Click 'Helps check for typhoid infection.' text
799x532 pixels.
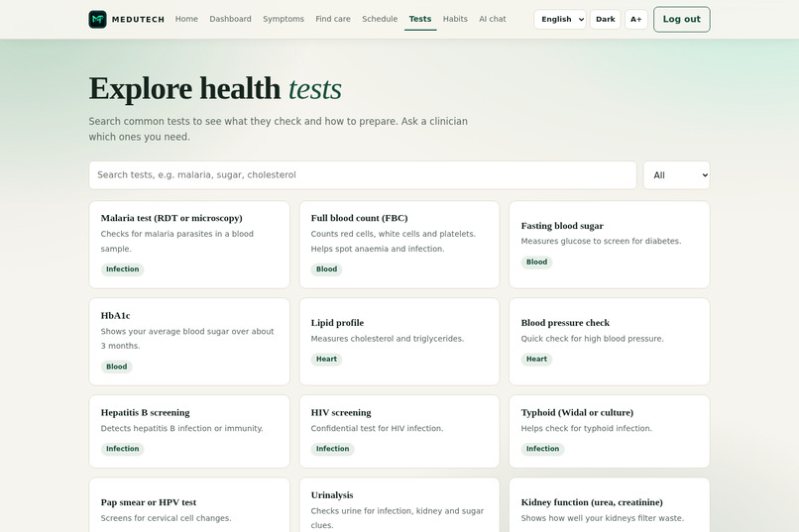click(x=587, y=429)
